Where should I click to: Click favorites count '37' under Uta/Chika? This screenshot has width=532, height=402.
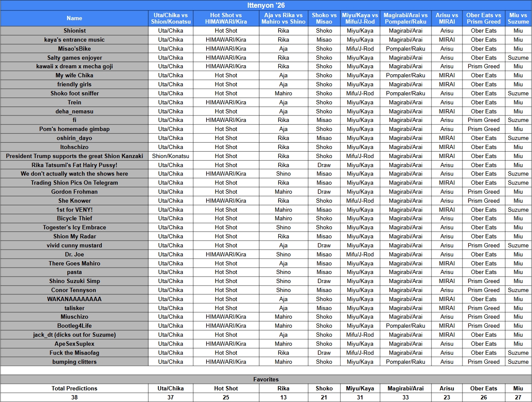[170, 398]
